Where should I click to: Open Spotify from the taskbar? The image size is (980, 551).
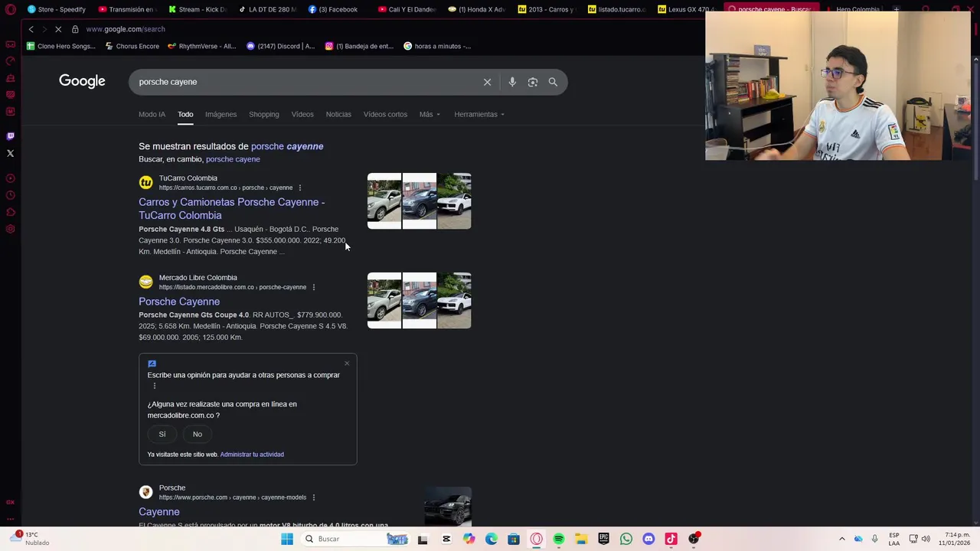coord(559,539)
